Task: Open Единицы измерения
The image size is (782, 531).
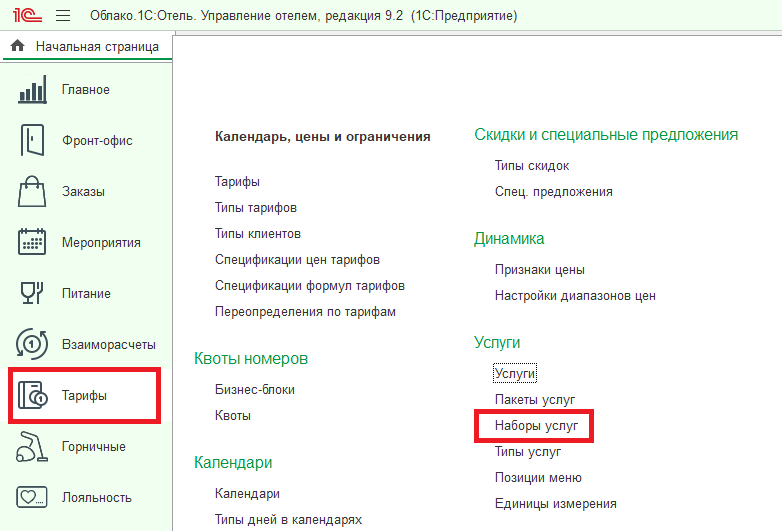Action: 556,504
